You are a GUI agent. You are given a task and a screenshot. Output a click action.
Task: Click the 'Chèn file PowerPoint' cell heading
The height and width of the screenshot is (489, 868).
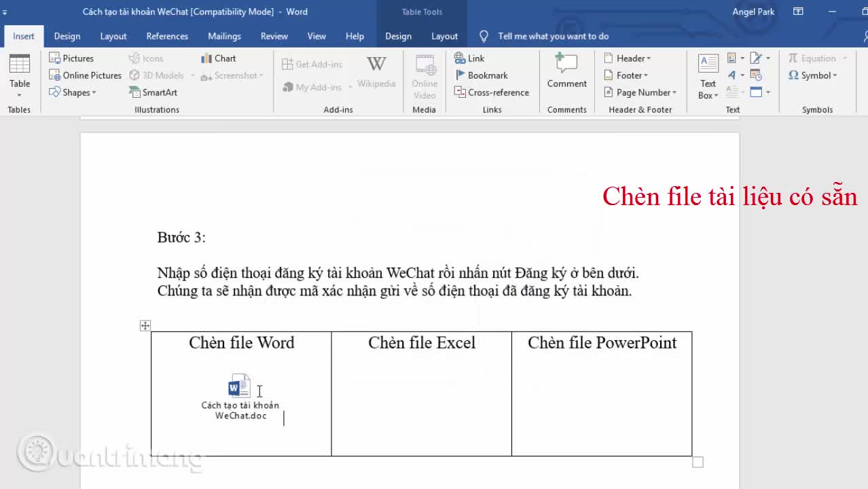602,342
